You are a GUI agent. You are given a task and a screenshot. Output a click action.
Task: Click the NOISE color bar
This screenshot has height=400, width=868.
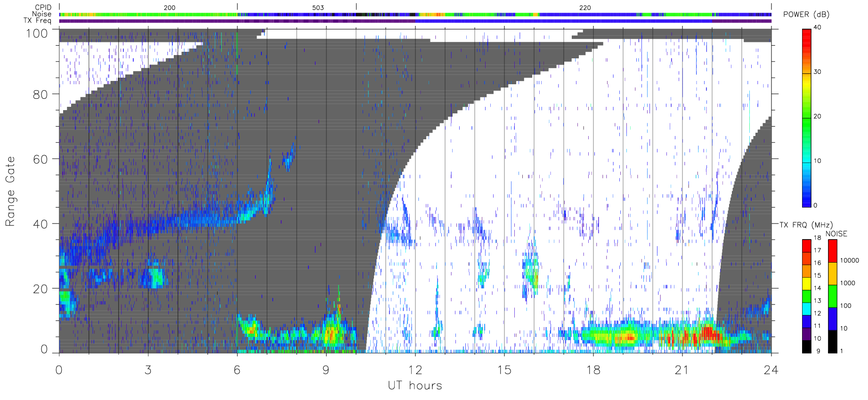pos(833,296)
